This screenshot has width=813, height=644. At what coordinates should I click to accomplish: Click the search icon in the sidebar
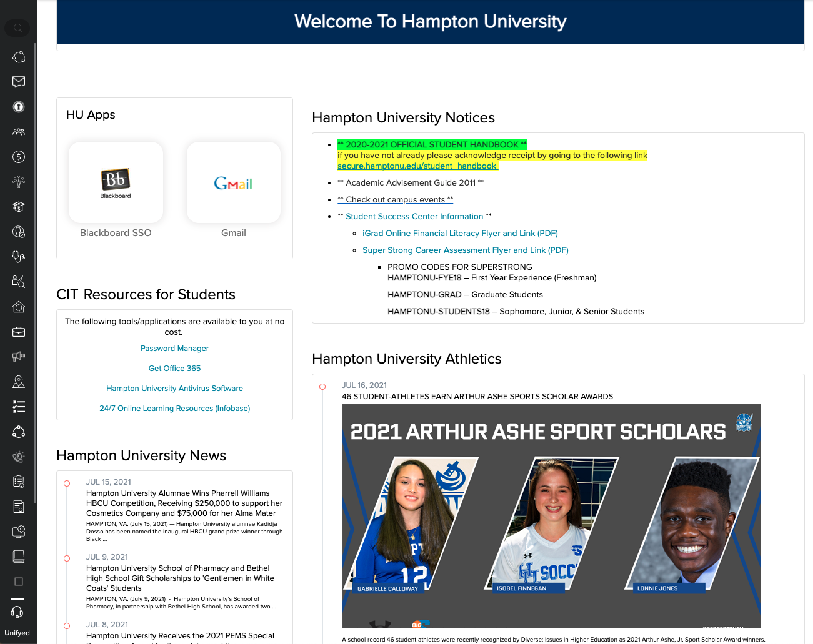click(x=17, y=28)
